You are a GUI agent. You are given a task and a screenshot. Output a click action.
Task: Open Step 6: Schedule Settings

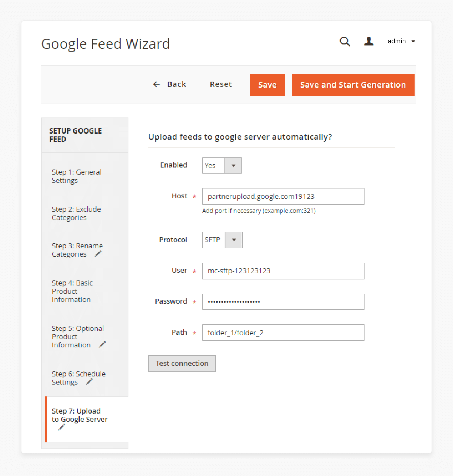(x=78, y=378)
